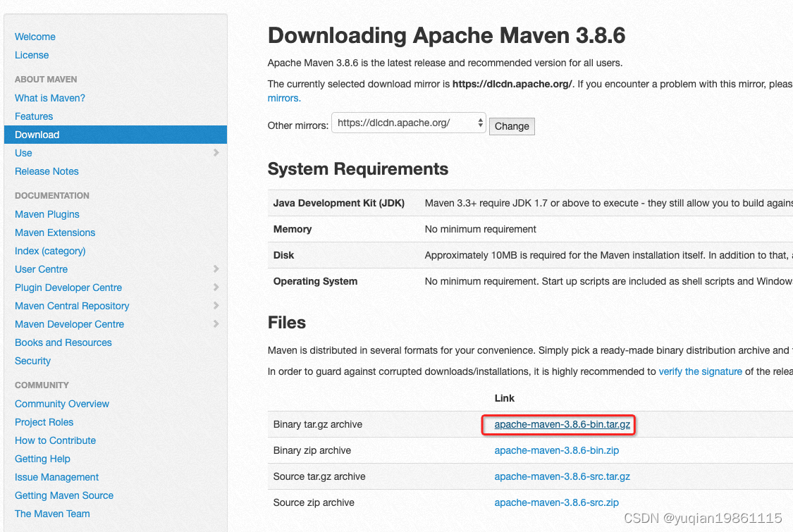Open Books and Resources link
The height and width of the screenshot is (532, 793).
point(63,342)
